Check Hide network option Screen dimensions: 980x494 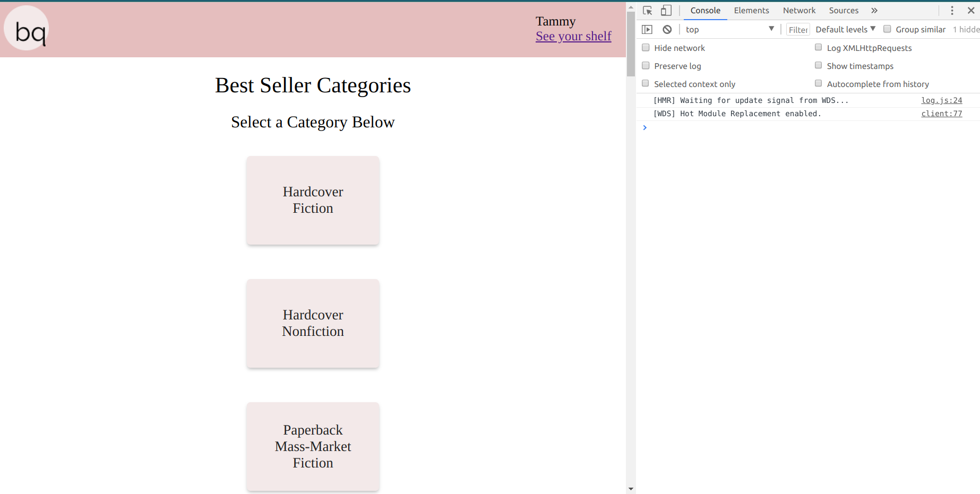click(646, 48)
